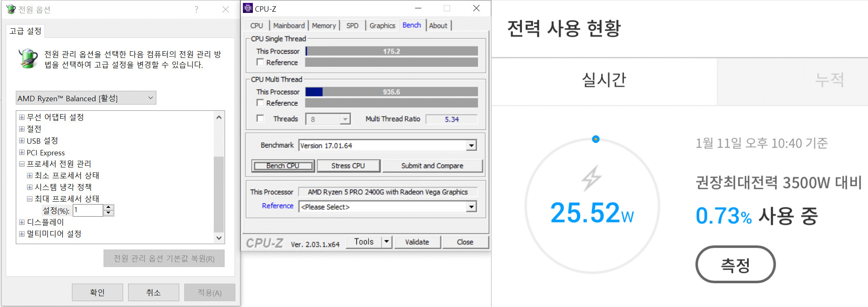Increase 설정(%) value with up spinner
This screenshot has height=307, width=868.
point(109,207)
